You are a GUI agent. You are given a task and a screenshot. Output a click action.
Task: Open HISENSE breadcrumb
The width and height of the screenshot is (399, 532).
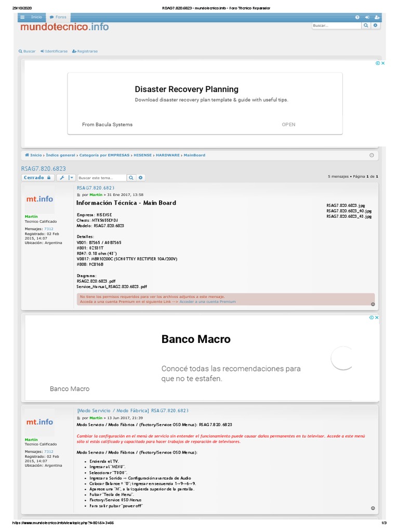[x=142, y=155]
